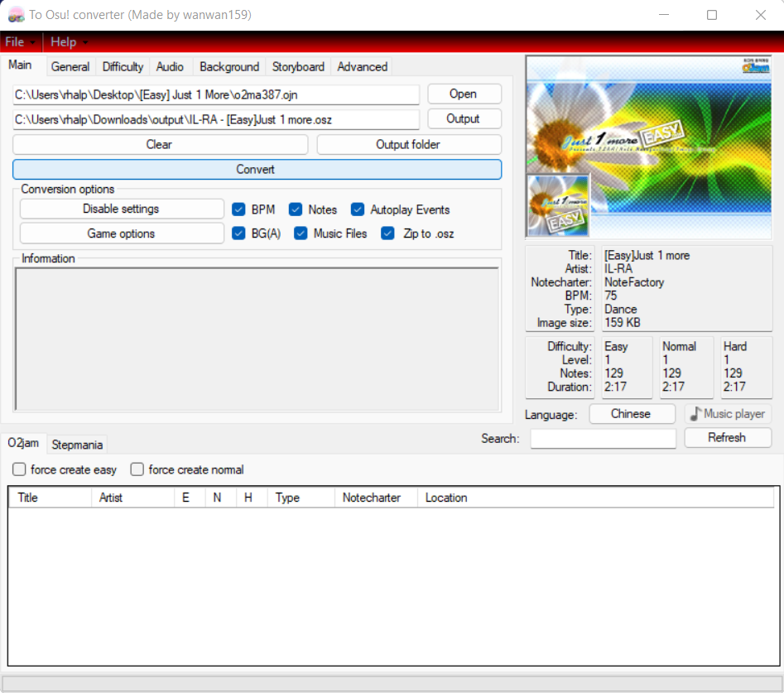Open the File menu
Viewport: 784px width, 693px height.
20,42
